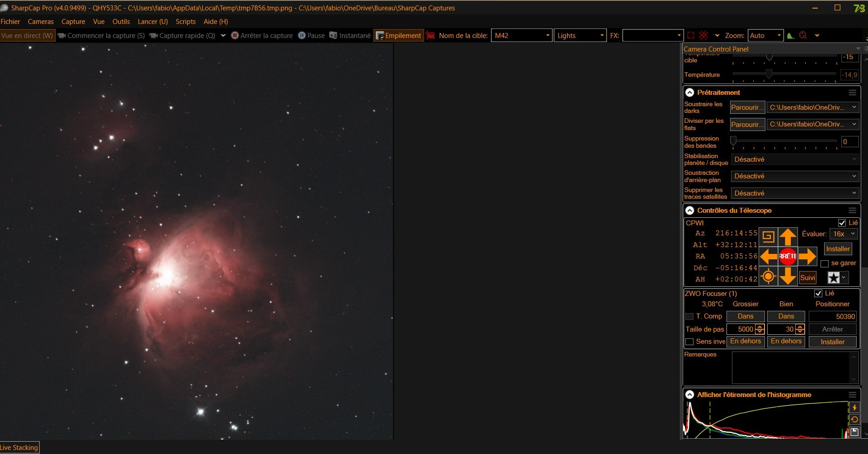The height and width of the screenshot is (454, 868).
Task: Open the Fichier menu
Action: 10,22
